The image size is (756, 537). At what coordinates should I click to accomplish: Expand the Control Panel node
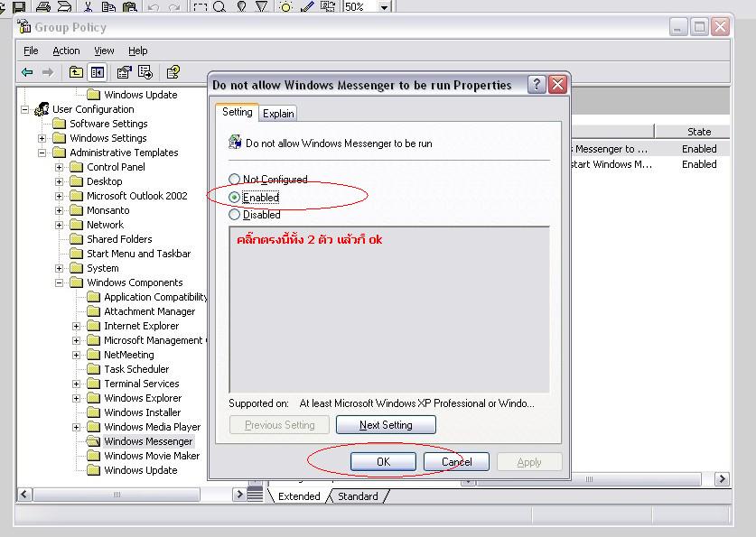click(59, 167)
